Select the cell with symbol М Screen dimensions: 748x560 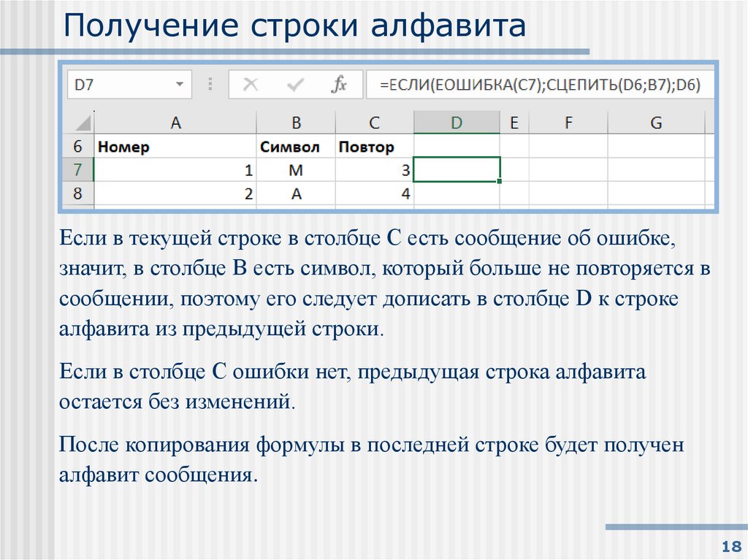(x=296, y=169)
